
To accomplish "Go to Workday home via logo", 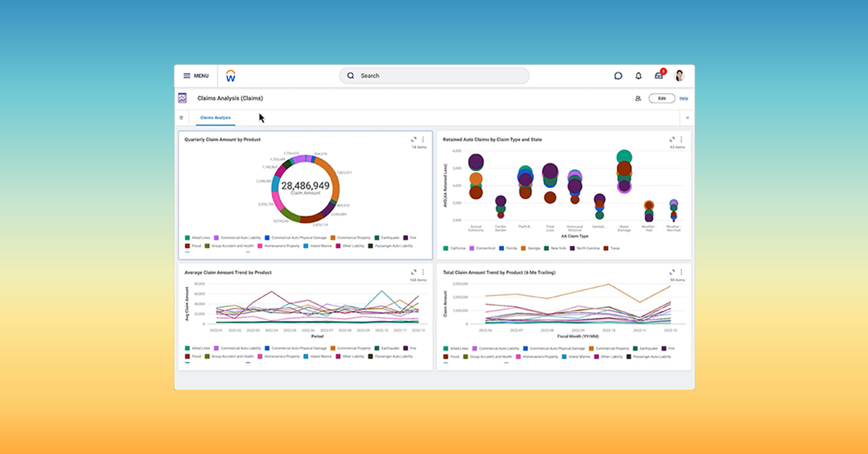I will 231,76.
